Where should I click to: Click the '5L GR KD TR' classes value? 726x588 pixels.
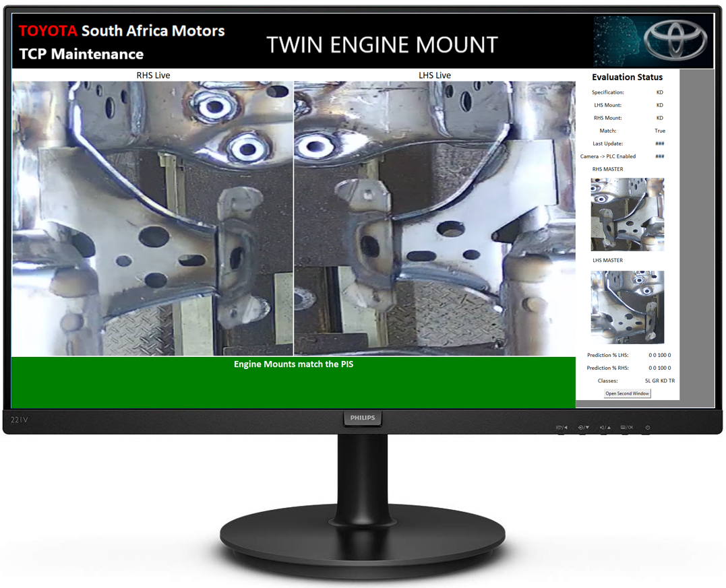pyautogui.click(x=660, y=381)
